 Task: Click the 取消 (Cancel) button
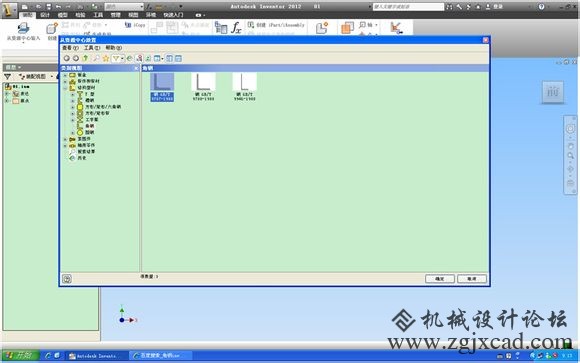coord(472,279)
